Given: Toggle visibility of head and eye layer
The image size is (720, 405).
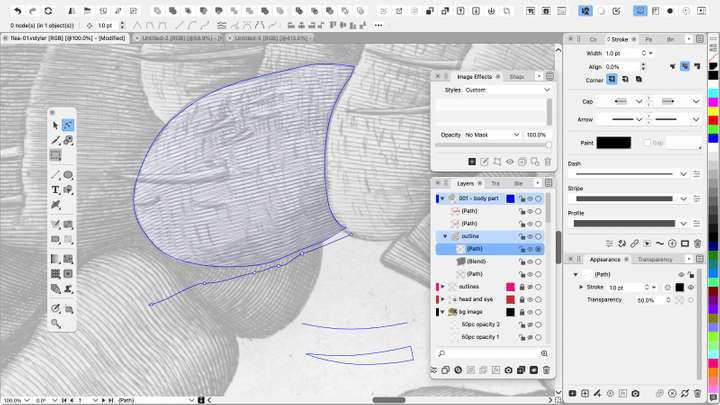Looking at the screenshot, I should coord(530,299).
